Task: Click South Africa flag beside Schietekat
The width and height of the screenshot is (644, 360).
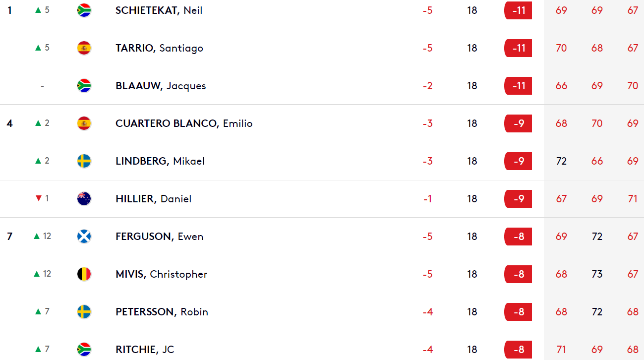Action: tap(84, 10)
